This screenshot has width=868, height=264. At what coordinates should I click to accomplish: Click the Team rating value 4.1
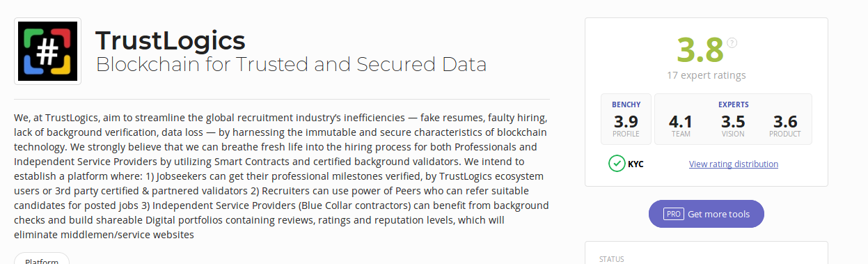[681, 122]
